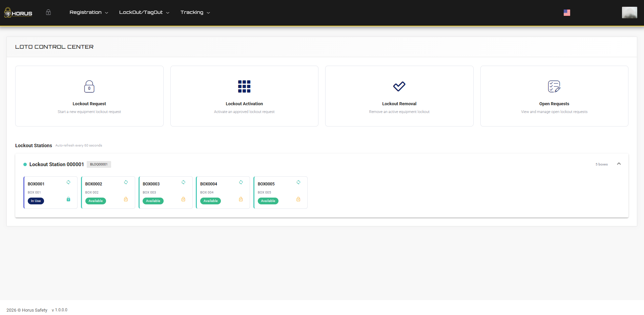Select the BOX0002 card title
Screen dimensions: 644x315
coord(94,184)
